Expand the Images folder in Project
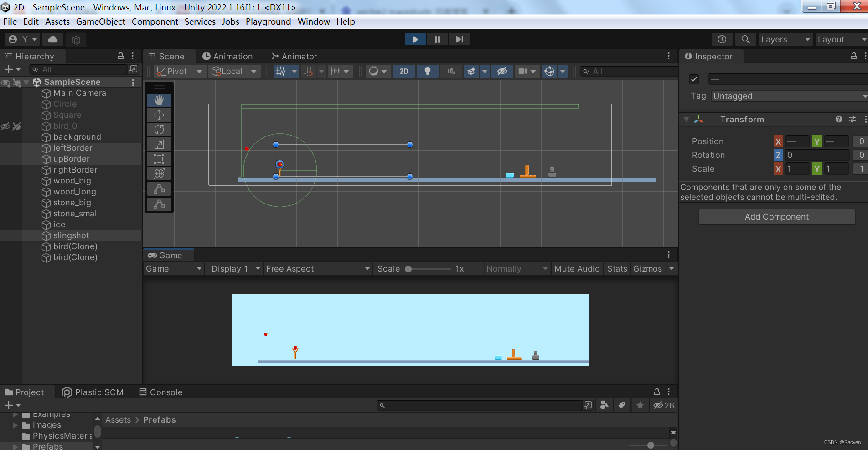Viewport: 868px width, 450px height. click(15, 425)
